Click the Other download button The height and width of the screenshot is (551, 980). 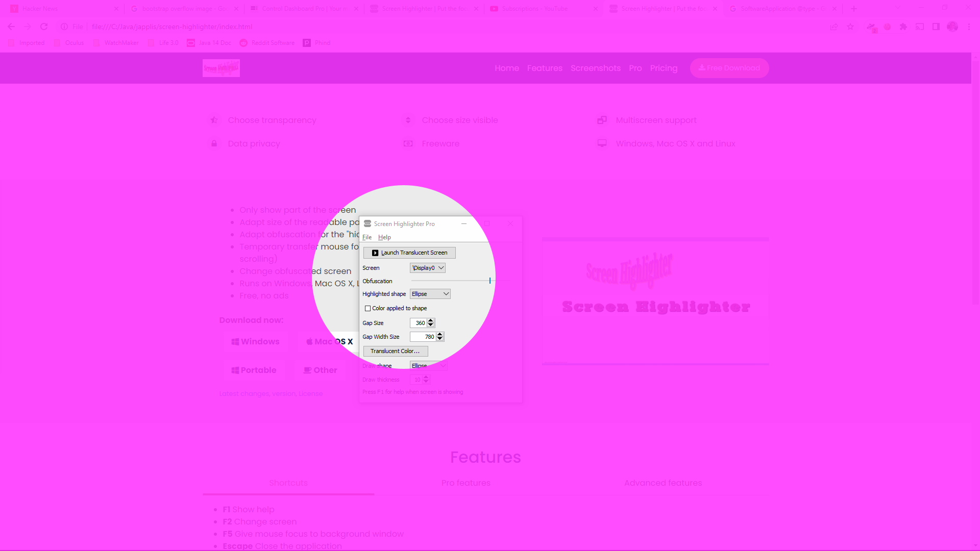pyautogui.click(x=320, y=370)
